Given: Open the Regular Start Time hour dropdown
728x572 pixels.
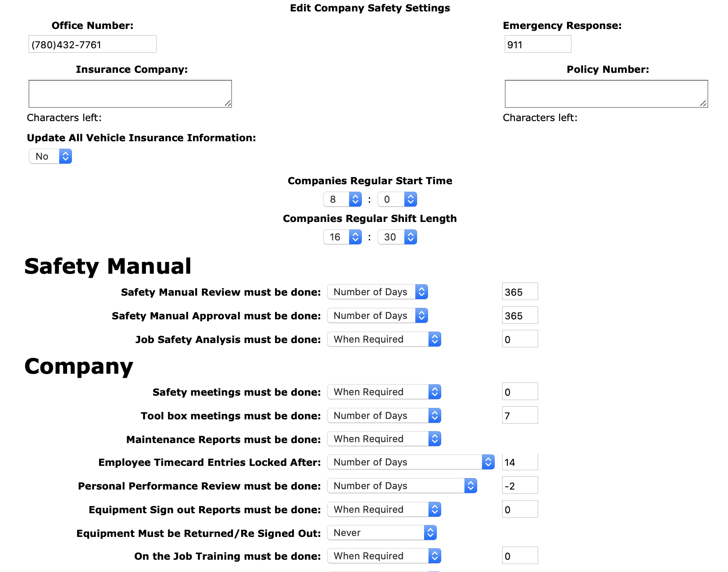Looking at the screenshot, I should (x=342, y=200).
